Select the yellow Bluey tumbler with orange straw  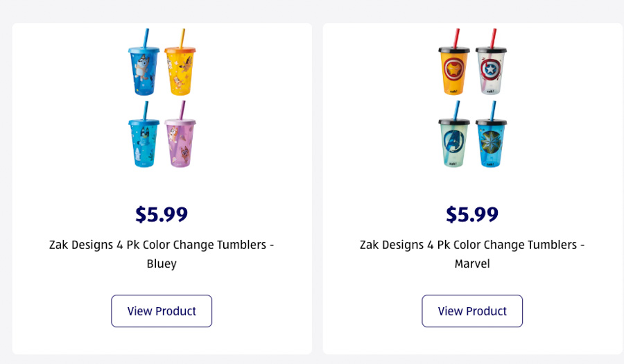click(x=180, y=71)
